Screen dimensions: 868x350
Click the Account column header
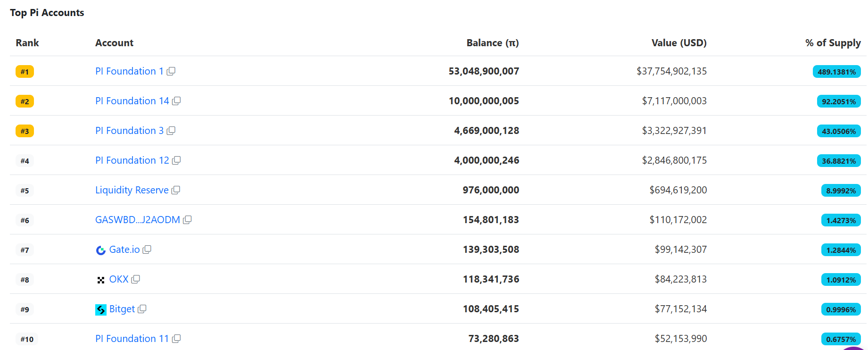click(115, 43)
